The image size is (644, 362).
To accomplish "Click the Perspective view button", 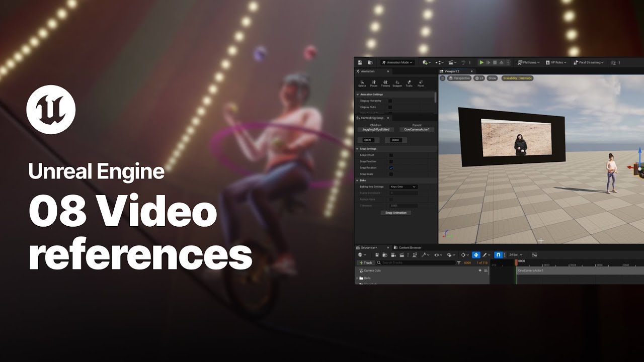I will [x=459, y=78].
